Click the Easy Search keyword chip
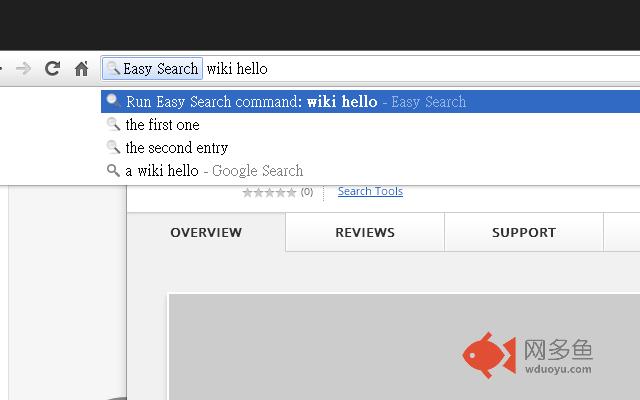 click(153, 69)
